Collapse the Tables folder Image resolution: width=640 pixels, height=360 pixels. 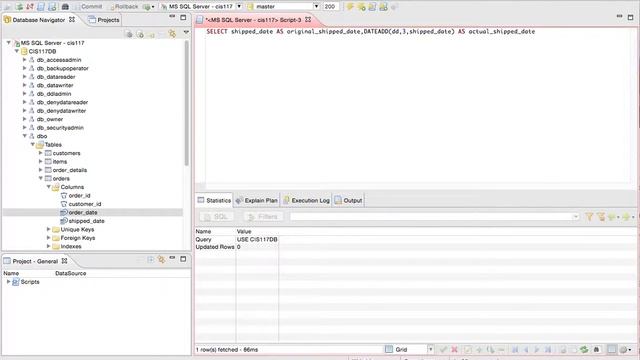[33, 144]
